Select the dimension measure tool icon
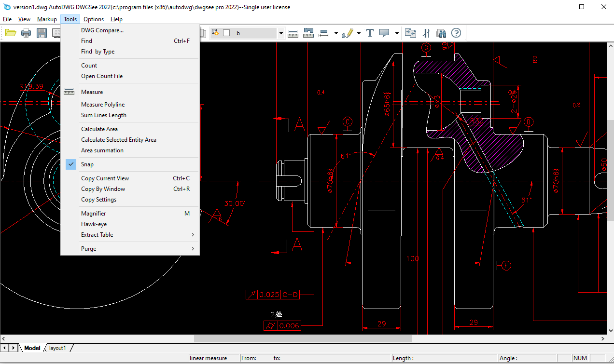Viewport: 614px width, 364px height. click(324, 33)
